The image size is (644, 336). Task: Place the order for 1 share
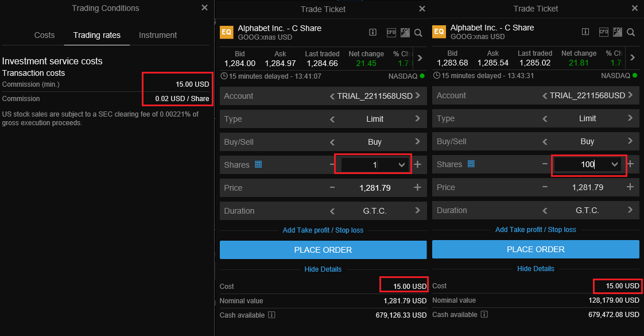(x=323, y=250)
